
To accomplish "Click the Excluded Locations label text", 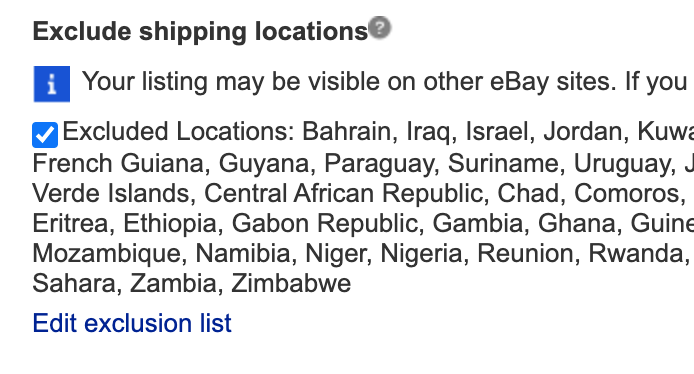I will (178, 131).
